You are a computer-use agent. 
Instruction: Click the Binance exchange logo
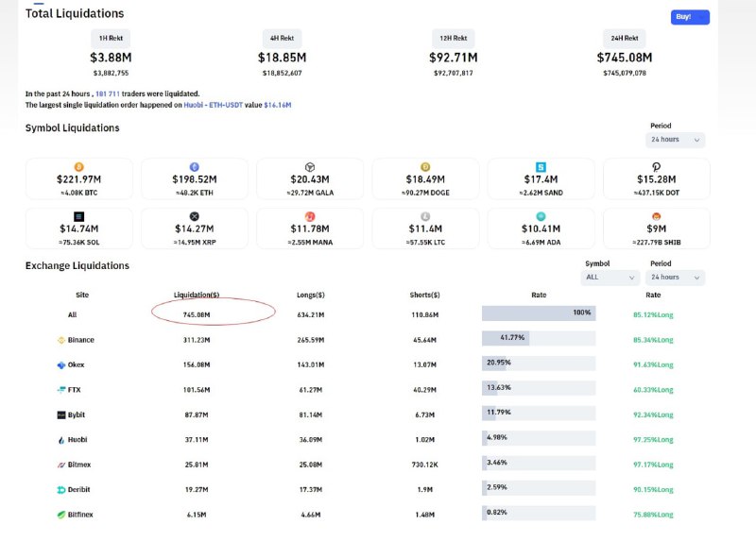(x=61, y=340)
